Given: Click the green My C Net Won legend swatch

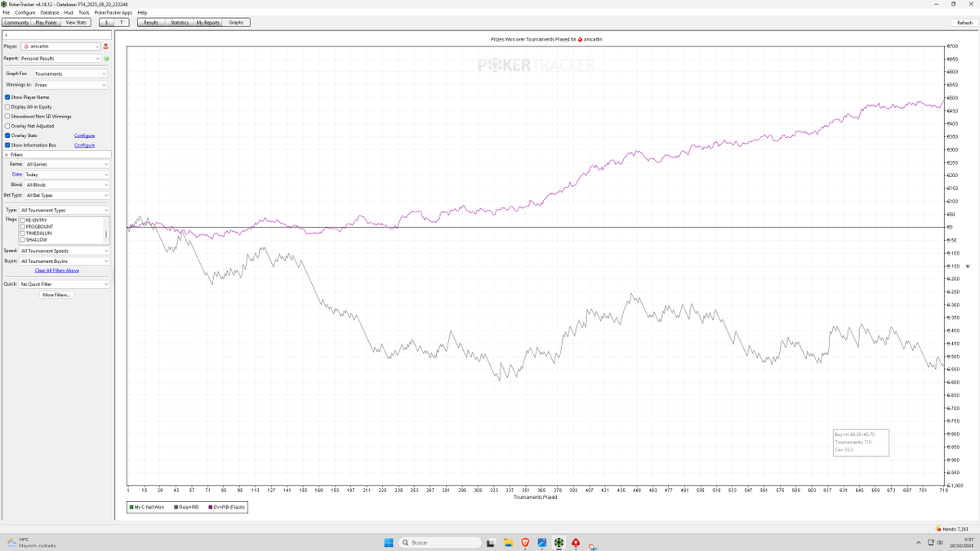Looking at the screenshot, I should pyautogui.click(x=131, y=507).
